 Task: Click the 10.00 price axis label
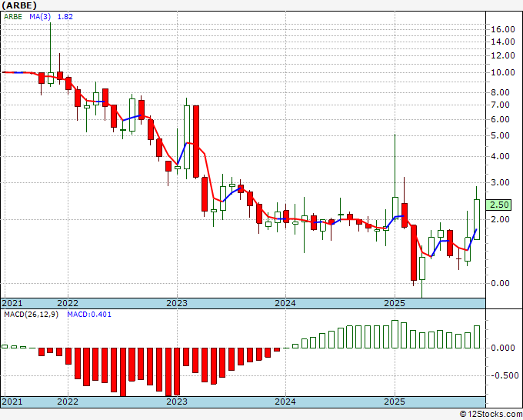click(503, 72)
